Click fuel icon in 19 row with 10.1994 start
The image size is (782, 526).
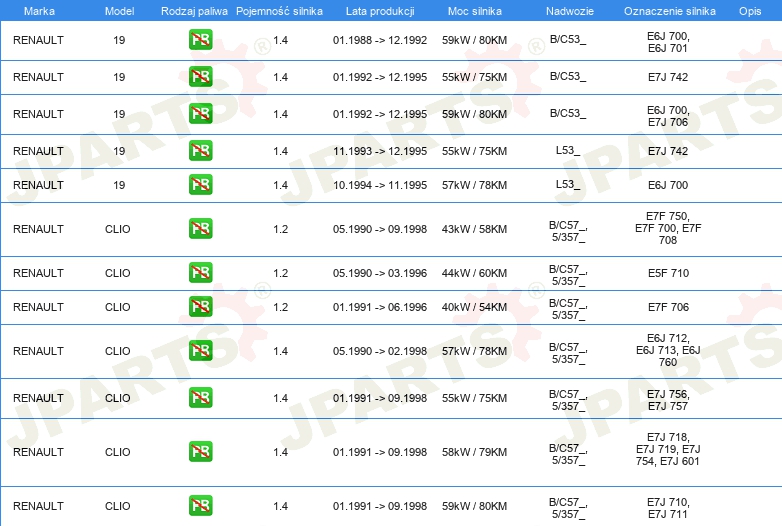click(x=200, y=184)
